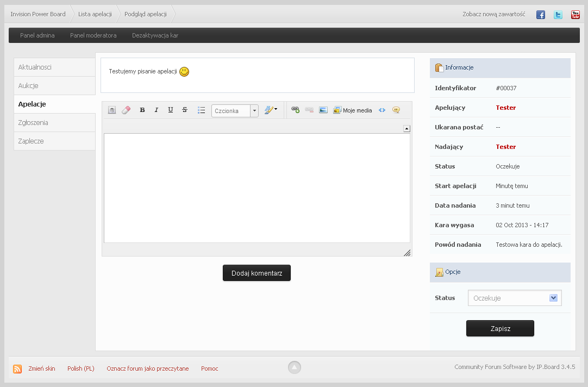Click the eraser remove-format icon
This screenshot has width=588, height=387.
(x=126, y=110)
